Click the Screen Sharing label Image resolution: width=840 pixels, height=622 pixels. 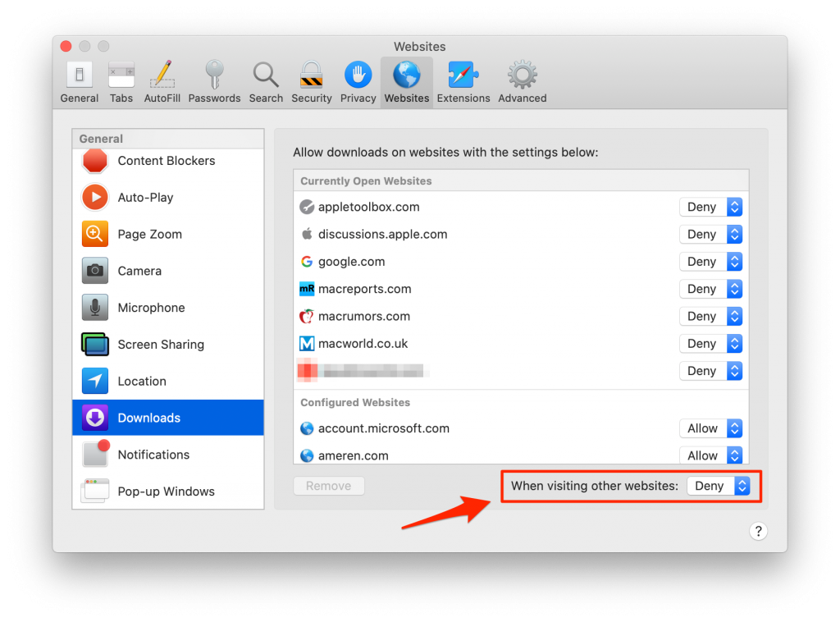[161, 345]
